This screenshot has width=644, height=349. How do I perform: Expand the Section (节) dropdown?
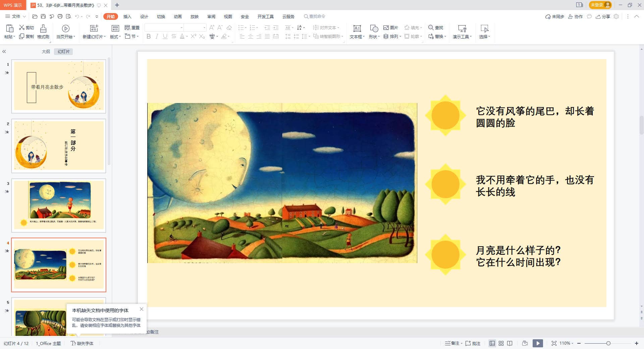click(138, 36)
